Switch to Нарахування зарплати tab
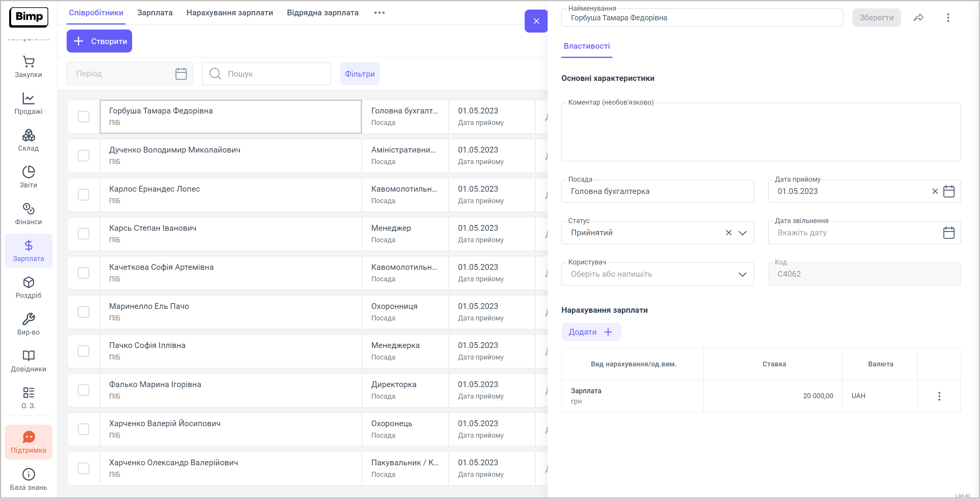This screenshot has width=980, height=499. (230, 13)
